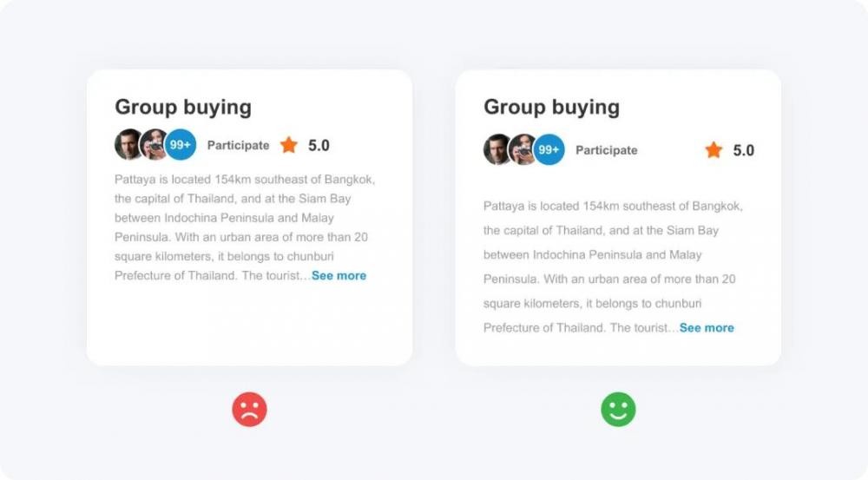Click the green smiley face icon

coord(618,410)
